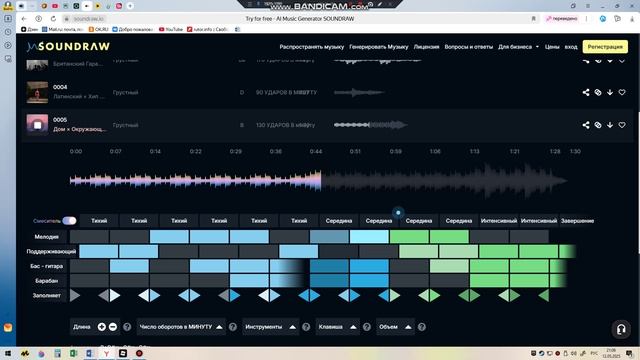Copy link for track 0005
Viewport: 640px width, 360px height.
pyautogui.click(x=598, y=125)
